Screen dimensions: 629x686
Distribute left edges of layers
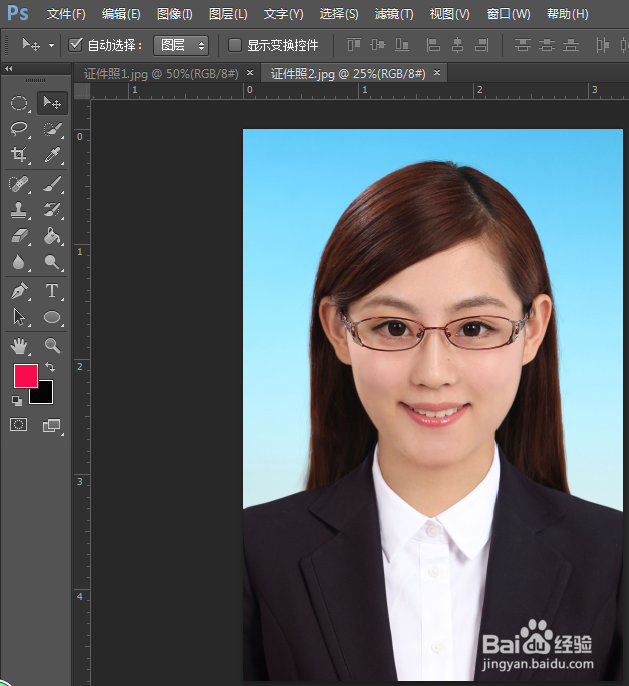point(602,45)
